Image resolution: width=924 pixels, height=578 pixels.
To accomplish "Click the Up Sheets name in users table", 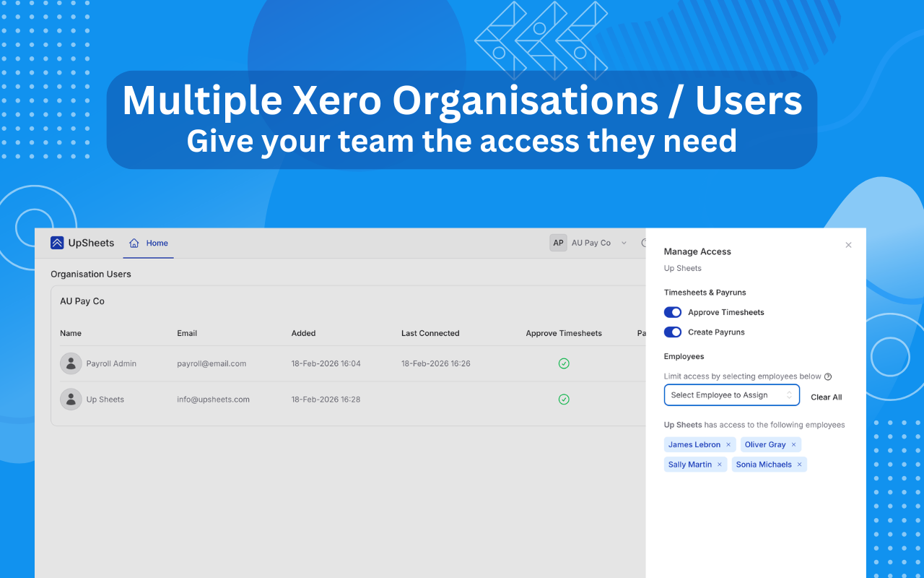I will pyautogui.click(x=105, y=400).
